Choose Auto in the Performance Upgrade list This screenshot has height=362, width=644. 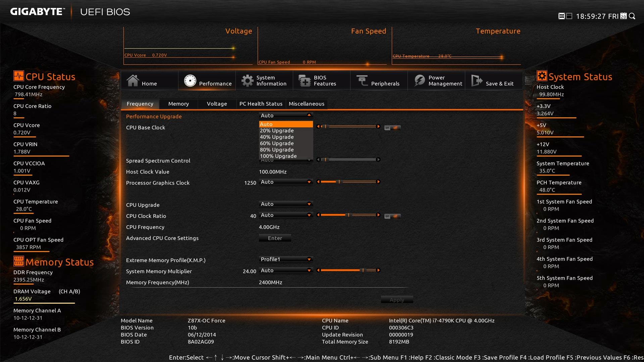[286, 124]
